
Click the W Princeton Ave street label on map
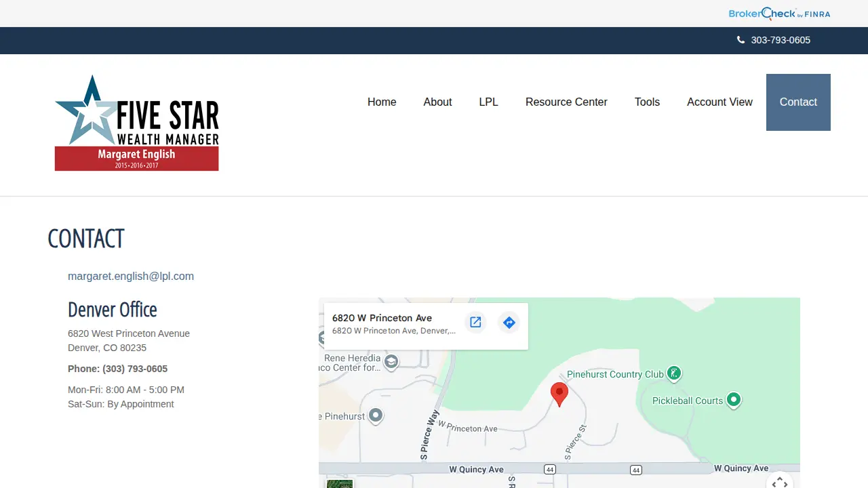coord(468,426)
